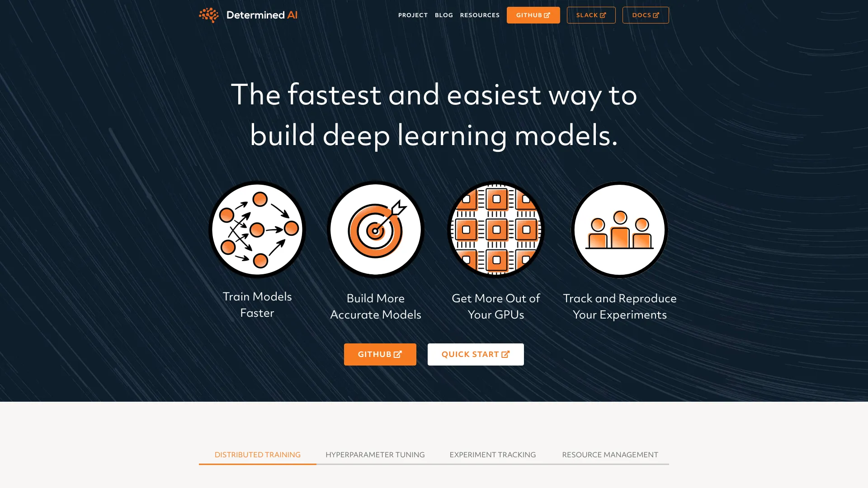Expand the RESOURCE MANAGEMENT section
Viewport: 868px width, 488px height.
610,455
